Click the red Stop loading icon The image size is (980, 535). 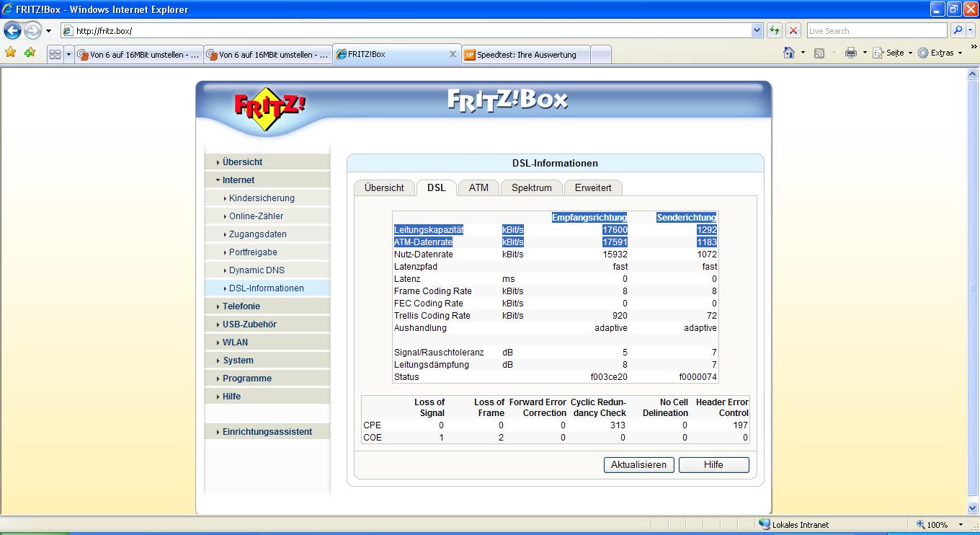click(x=793, y=31)
